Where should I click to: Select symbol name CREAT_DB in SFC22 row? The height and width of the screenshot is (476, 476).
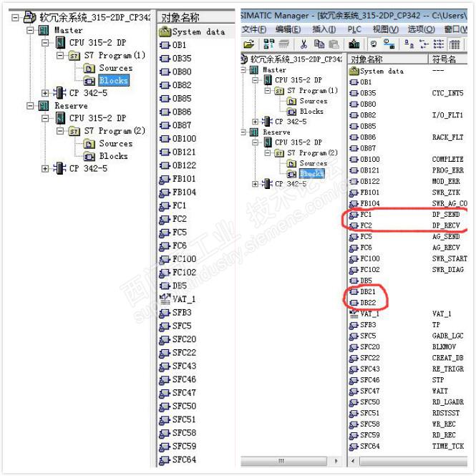[448, 358]
